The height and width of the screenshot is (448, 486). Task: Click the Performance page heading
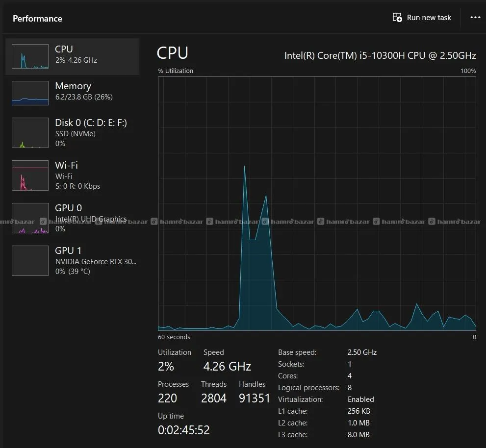pyautogui.click(x=37, y=19)
